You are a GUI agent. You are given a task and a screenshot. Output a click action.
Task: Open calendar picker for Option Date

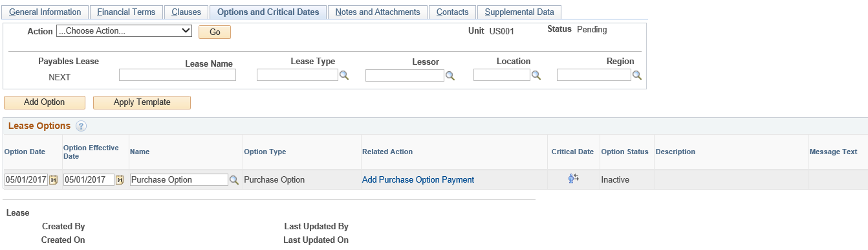54,180
